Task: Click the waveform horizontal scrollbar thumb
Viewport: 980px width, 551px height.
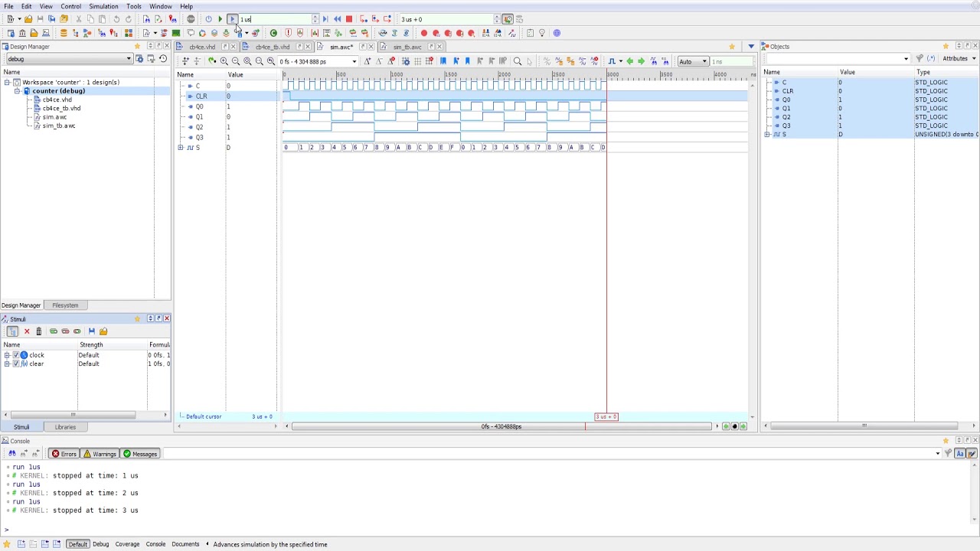Action: 501,426
